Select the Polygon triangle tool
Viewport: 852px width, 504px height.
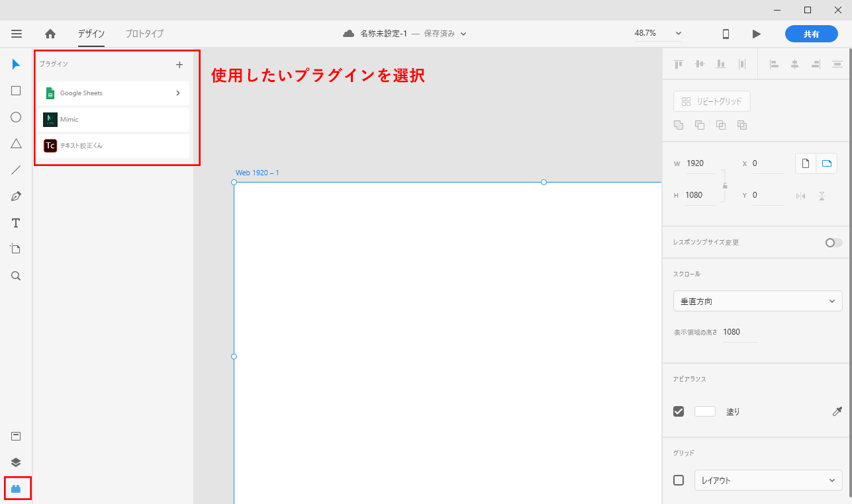click(x=17, y=144)
